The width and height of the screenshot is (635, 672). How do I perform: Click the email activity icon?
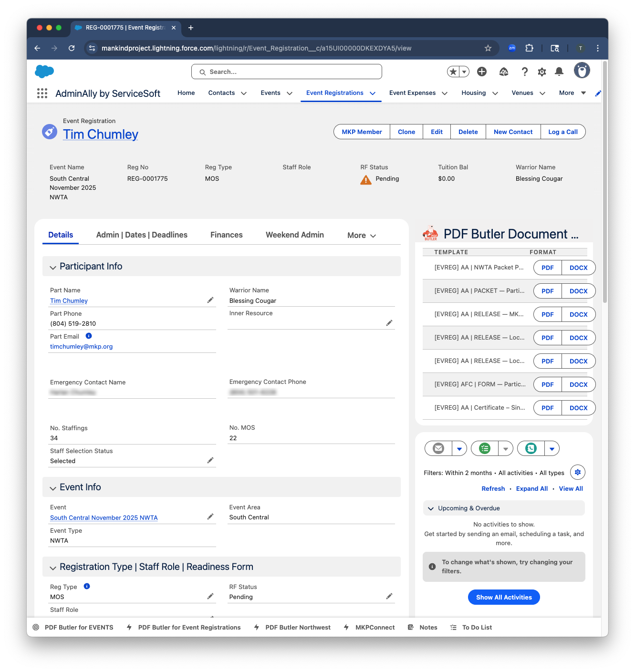(x=438, y=448)
